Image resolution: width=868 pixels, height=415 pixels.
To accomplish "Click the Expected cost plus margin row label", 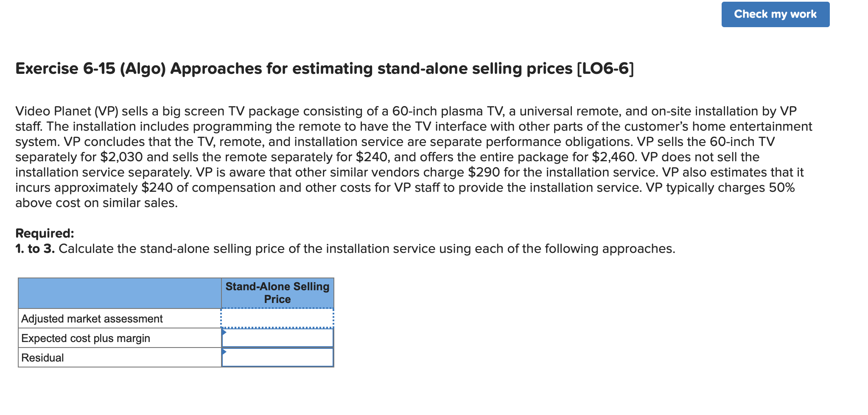I will point(86,338).
